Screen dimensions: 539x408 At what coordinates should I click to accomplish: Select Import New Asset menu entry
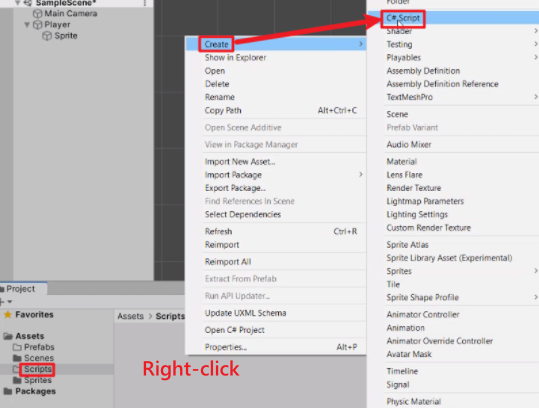[x=240, y=162]
